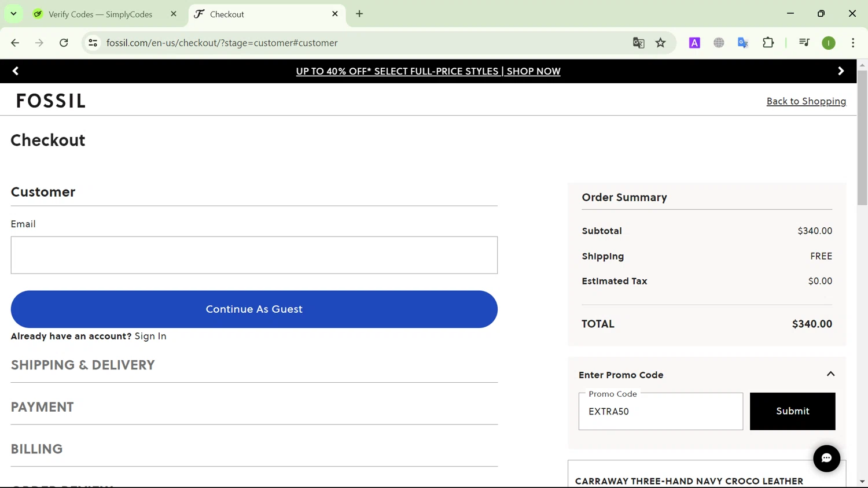This screenshot has height=488, width=868.
Task: Click the bookmark star icon
Action: point(660,43)
